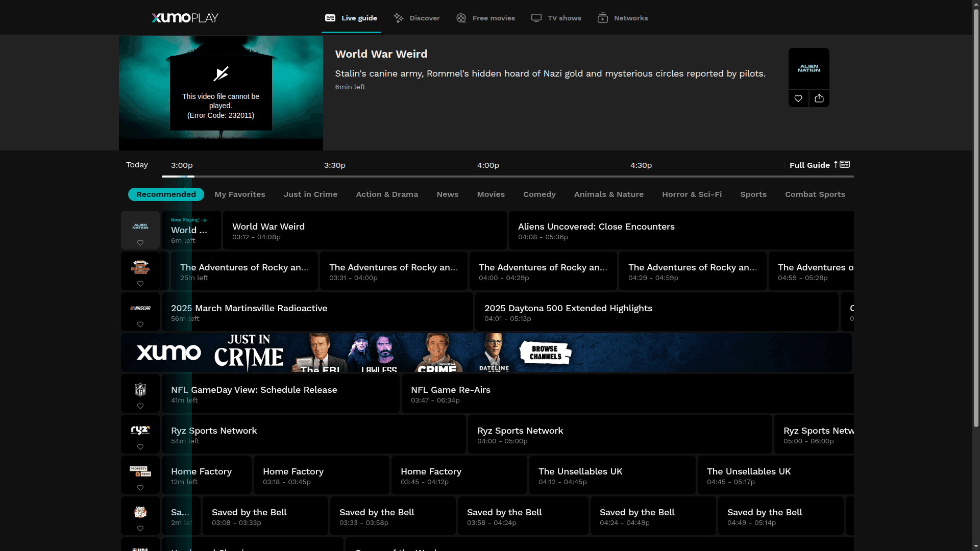Toggle favorite heart on NFL channel
The width and height of the screenshot is (980, 551).
(140, 406)
